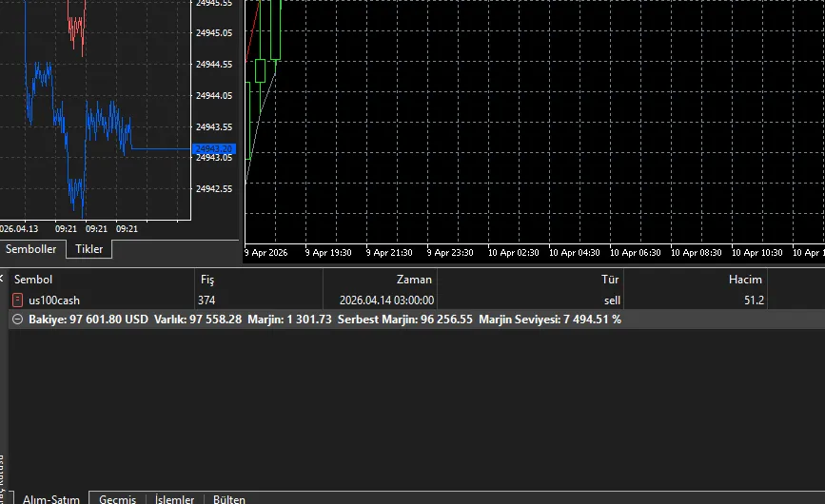Click the sell order icon beside us100cash
This screenshot has width=825, height=504.
coord(17,300)
